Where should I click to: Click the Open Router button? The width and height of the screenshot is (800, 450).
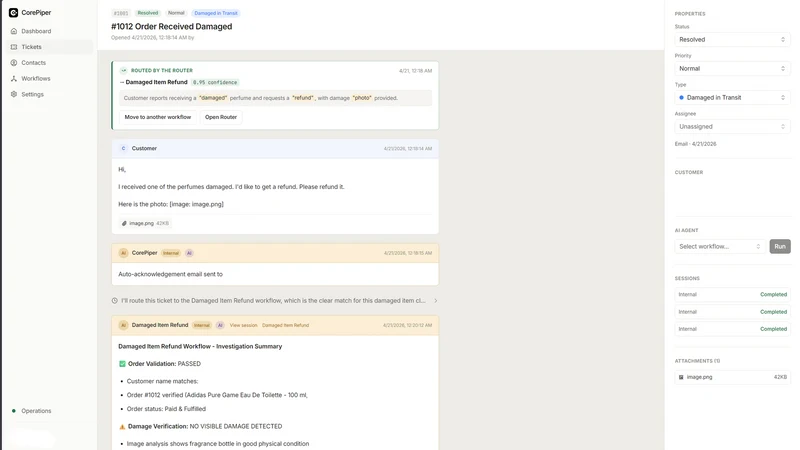point(221,117)
